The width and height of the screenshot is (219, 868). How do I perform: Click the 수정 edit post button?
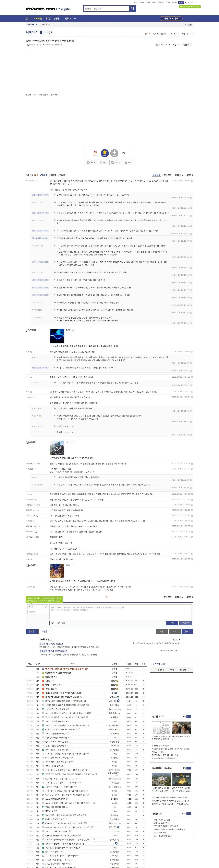[162, 631]
